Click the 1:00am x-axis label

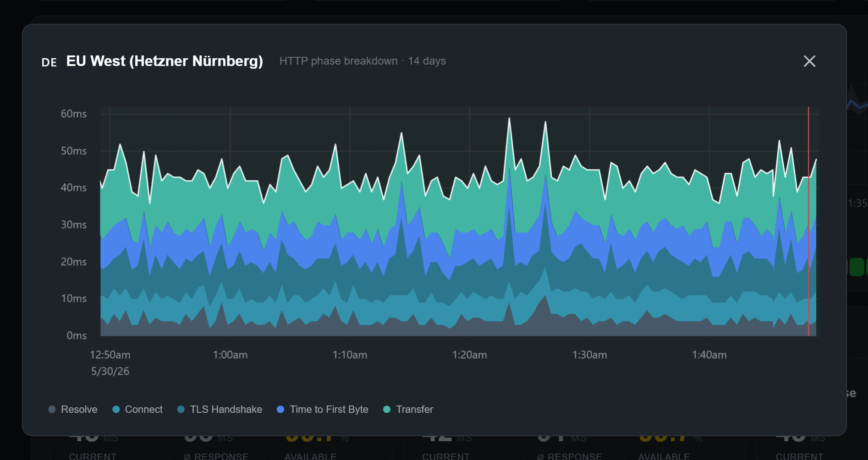pos(230,355)
